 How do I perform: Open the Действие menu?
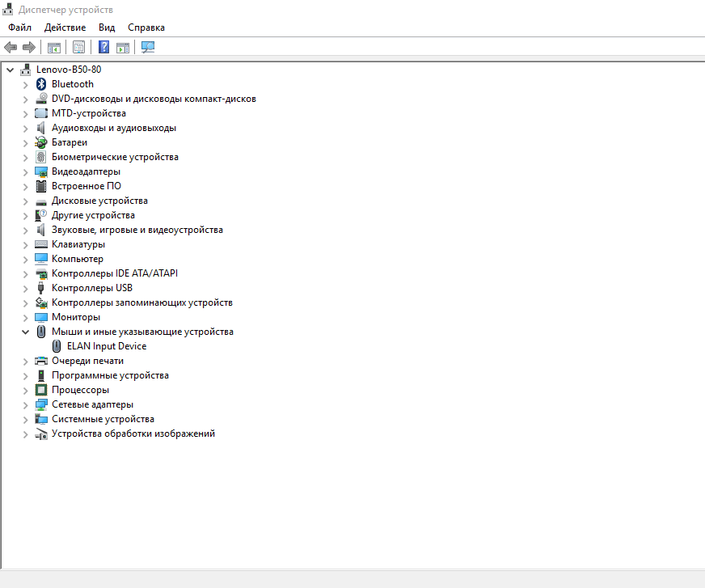click(x=65, y=27)
